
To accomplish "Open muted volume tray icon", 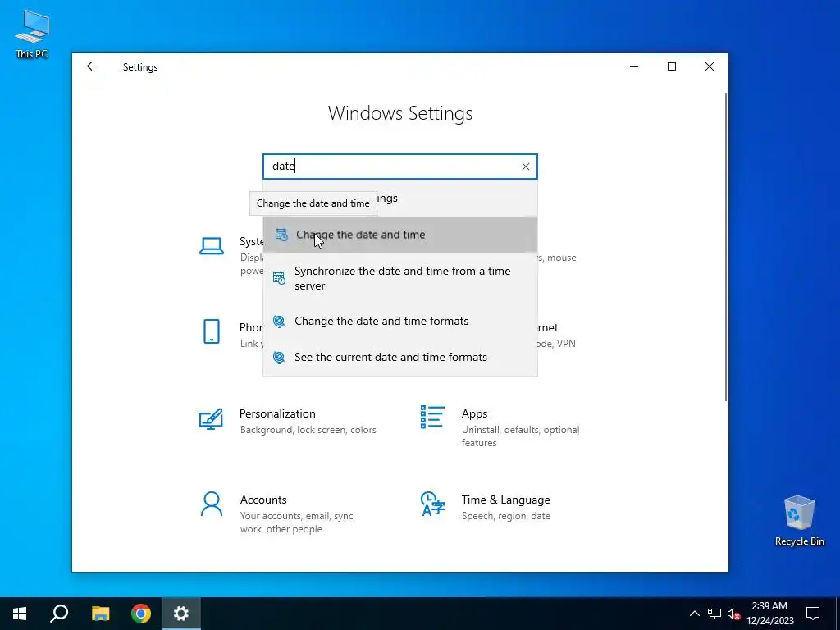I will click(x=734, y=614).
